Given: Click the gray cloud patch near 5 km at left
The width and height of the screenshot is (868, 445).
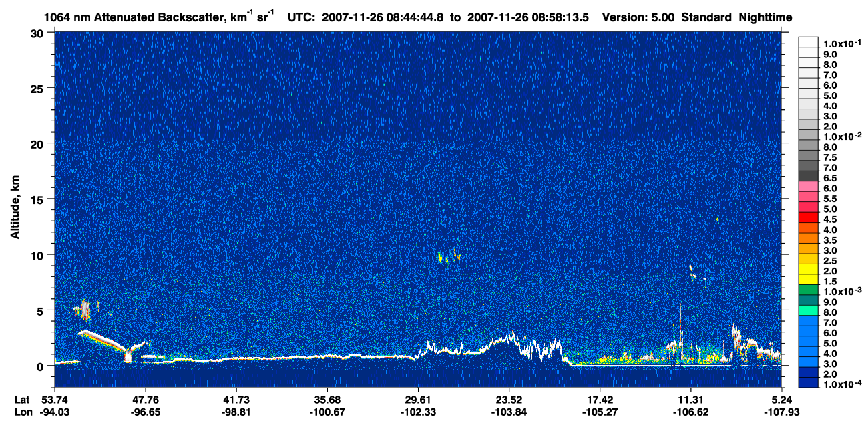Looking at the screenshot, I should pos(85,309).
